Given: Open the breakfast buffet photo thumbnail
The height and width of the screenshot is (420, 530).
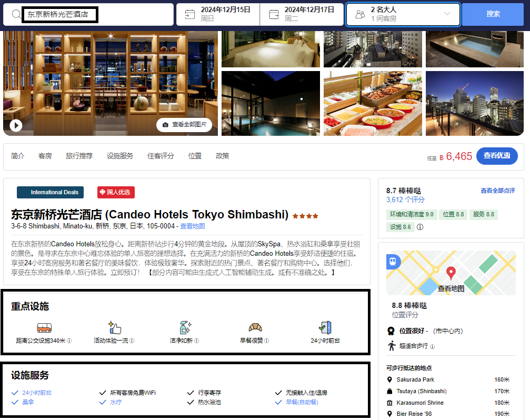Looking at the screenshot, I should coord(373,103).
